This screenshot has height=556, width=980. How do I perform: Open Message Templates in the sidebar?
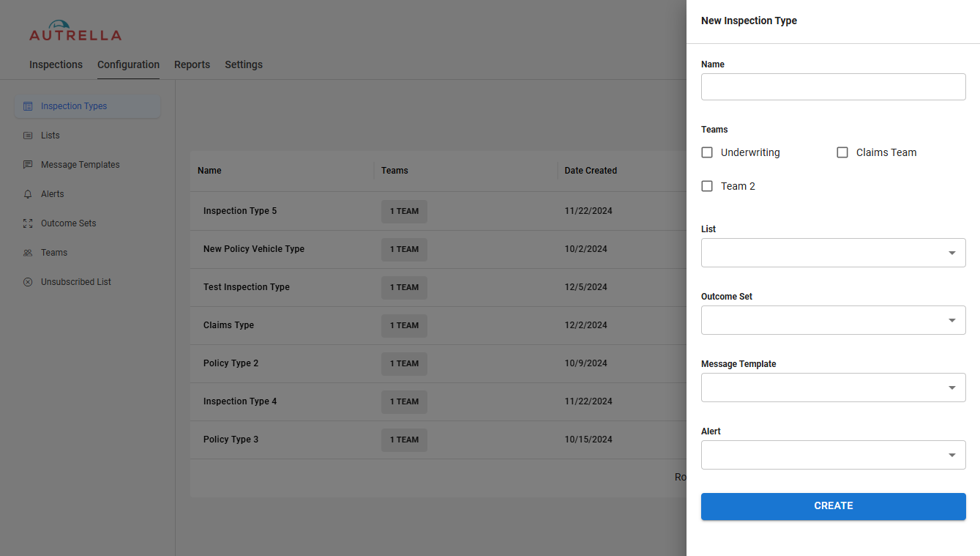pyautogui.click(x=88, y=165)
